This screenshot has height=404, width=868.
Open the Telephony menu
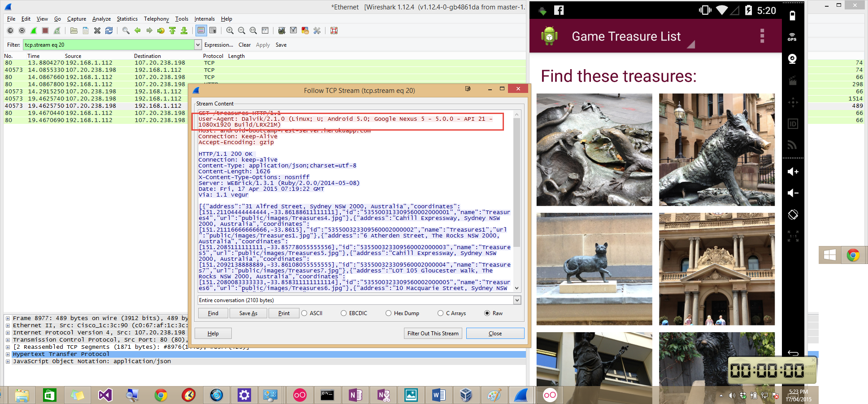tap(156, 19)
